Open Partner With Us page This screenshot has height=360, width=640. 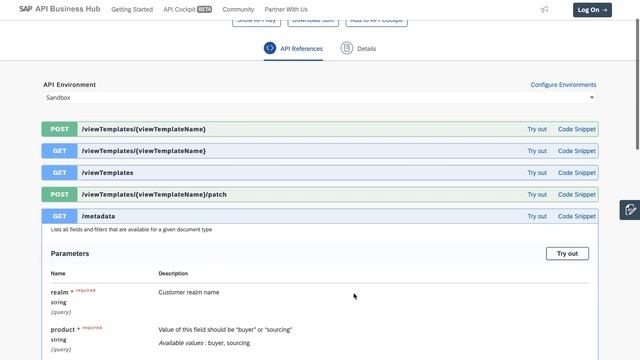tap(286, 9)
